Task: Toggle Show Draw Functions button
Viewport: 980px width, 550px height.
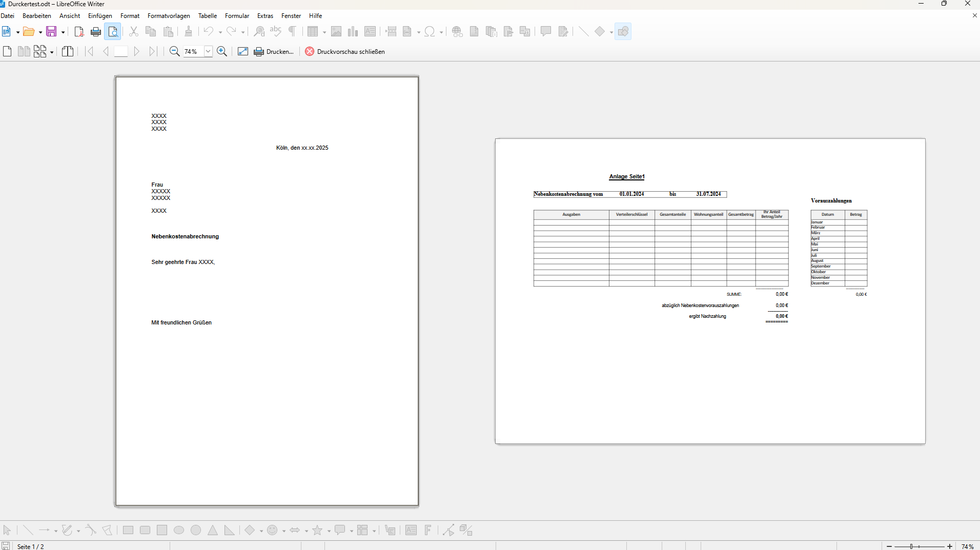Action: point(623,32)
